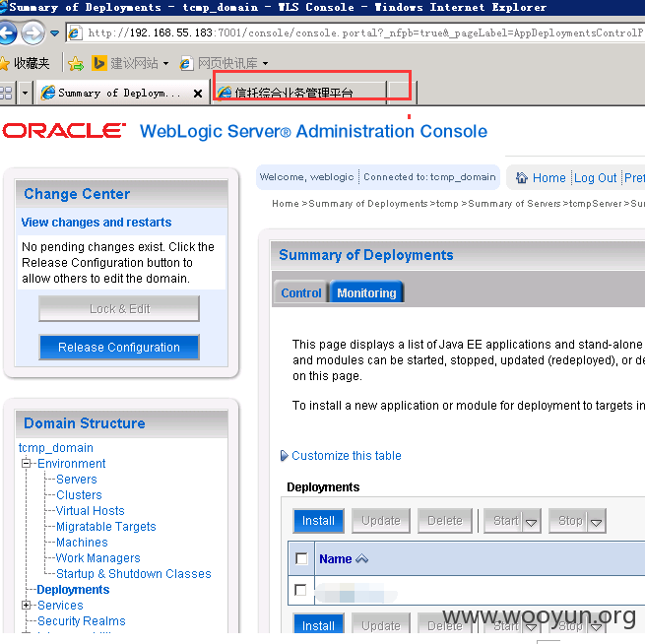Image resolution: width=645 pixels, height=644 pixels.
Task: Click the bottom Install button
Action: [x=318, y=625]
